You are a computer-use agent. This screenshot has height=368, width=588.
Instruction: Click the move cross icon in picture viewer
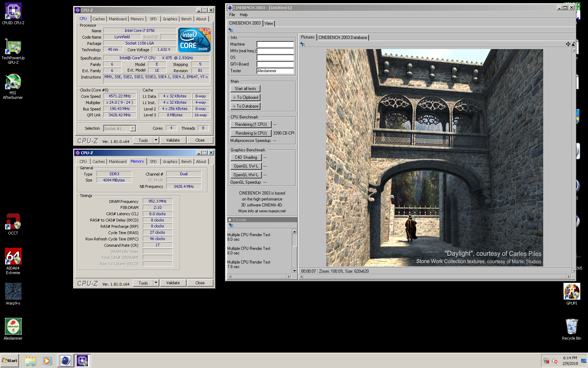[568, 44]
